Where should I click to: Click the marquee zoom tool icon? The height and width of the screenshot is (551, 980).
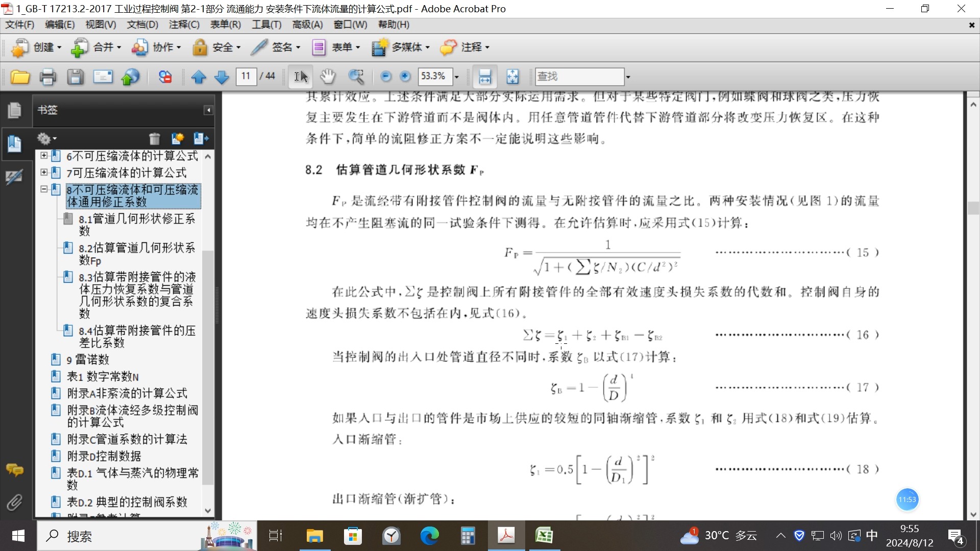(x=356, y=77)
